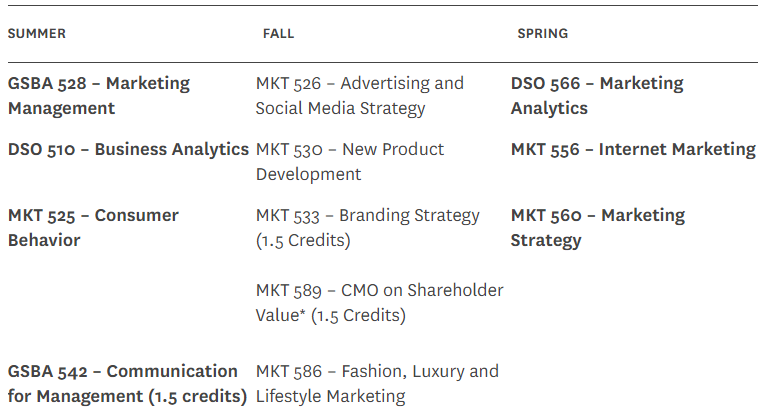Click MKT 556 – Internet Marketing entry

(x=633, y=149)
